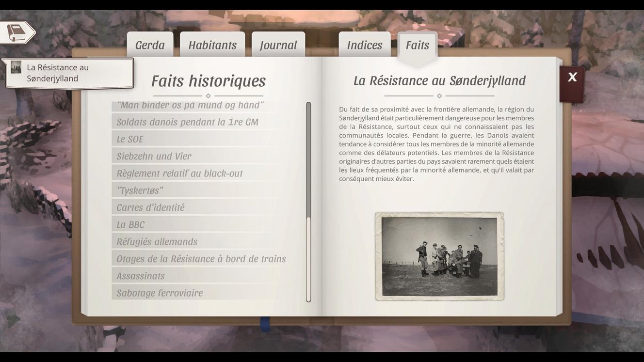Click the historical group photograph
This screenshot has height=362, width=644.
[x=439, y=256]
